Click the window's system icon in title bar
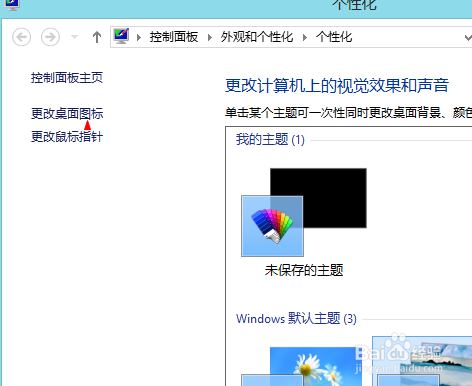The image size is (472, 386). click(12, 4)
